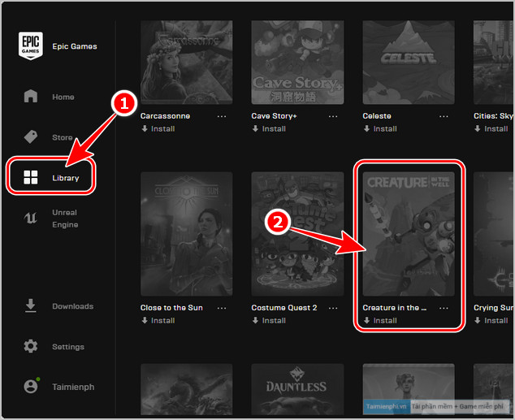Click the Epic Games logo icon
This screenshot has height=420, width=515.
coord(31,46)
